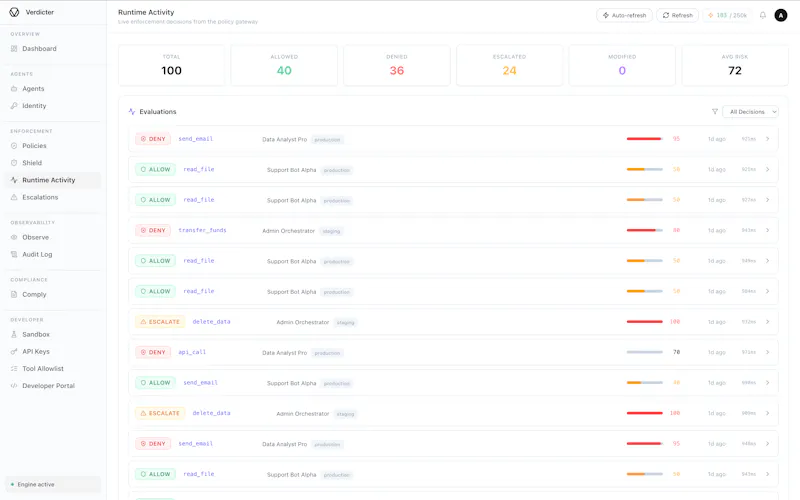Open the Tool Allowlist page
The height and width of the screenshot is (500, 800).
click(x=43, y=368)
